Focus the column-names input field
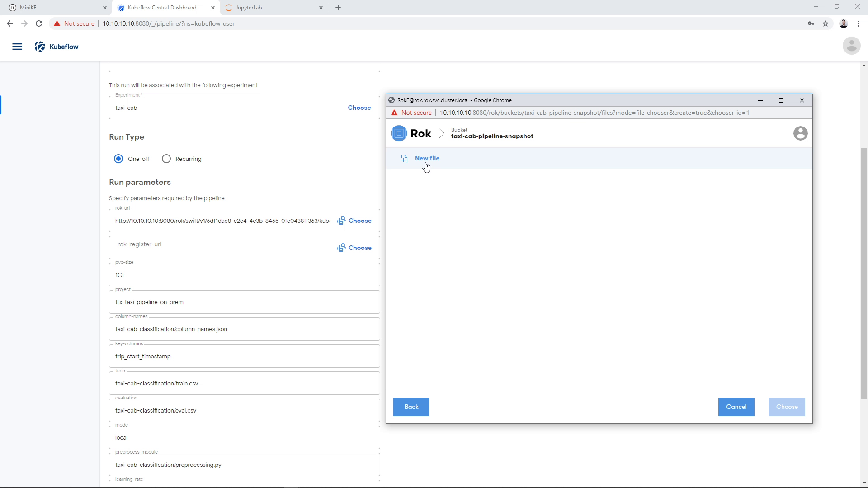868x488 pixels. pos(244,329)
